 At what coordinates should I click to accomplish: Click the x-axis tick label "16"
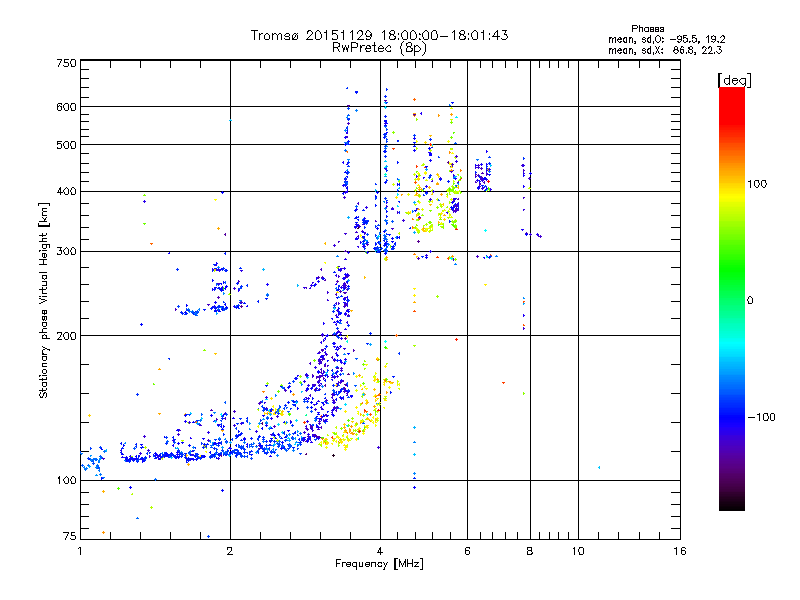(x=680, y=551)
